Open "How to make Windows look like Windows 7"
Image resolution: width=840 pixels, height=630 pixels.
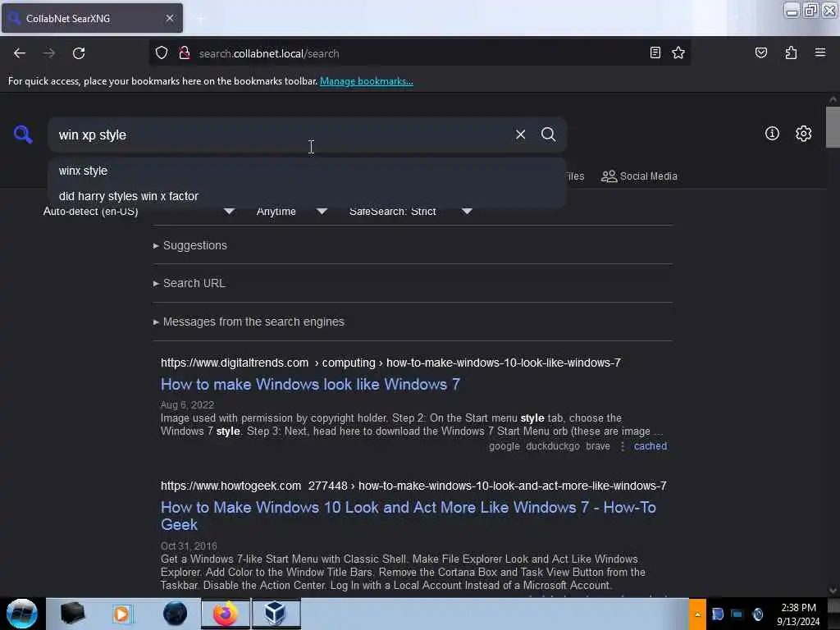pyautogui.click(x=310, y=384)
